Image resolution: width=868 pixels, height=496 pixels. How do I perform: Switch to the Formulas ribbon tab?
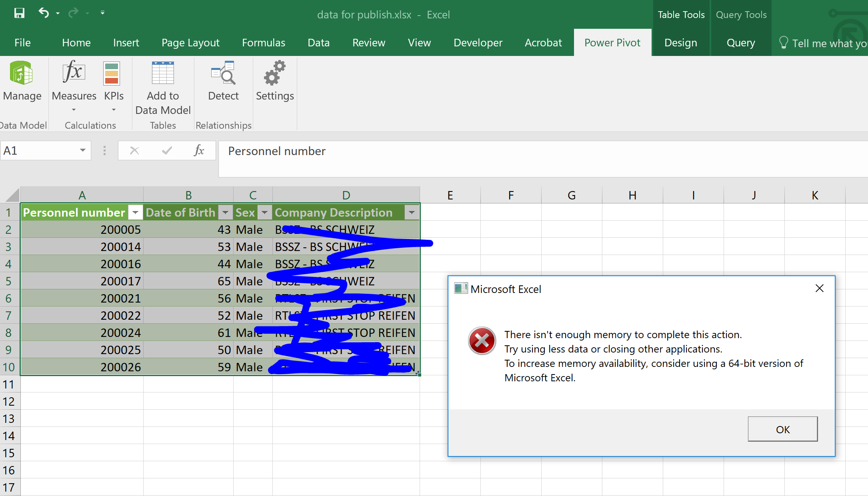tap(264, 43)
